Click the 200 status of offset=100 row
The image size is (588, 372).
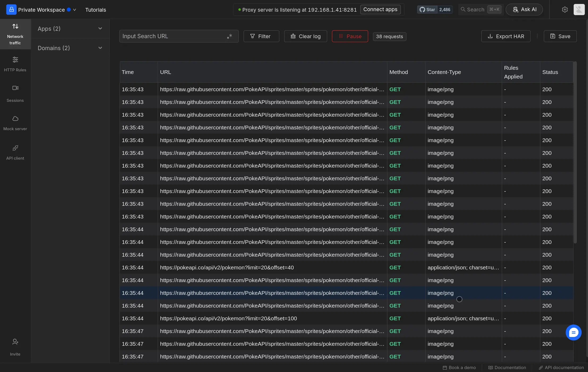(547, 318)
